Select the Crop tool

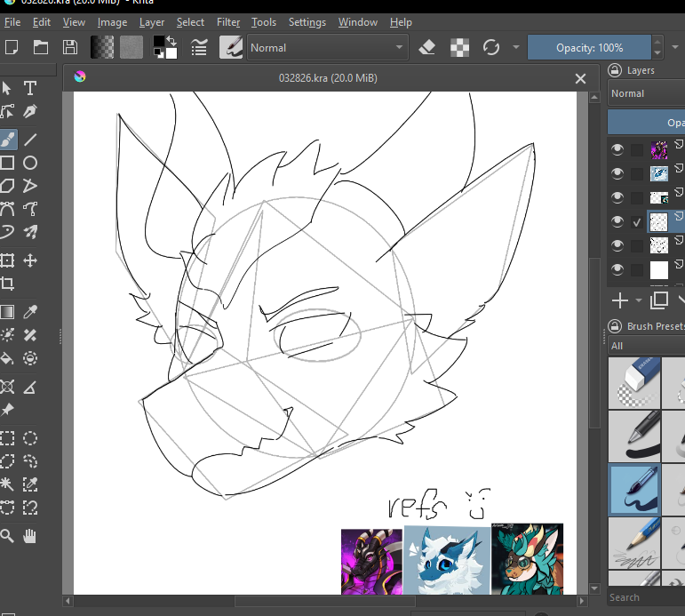(x=7, y=284)
